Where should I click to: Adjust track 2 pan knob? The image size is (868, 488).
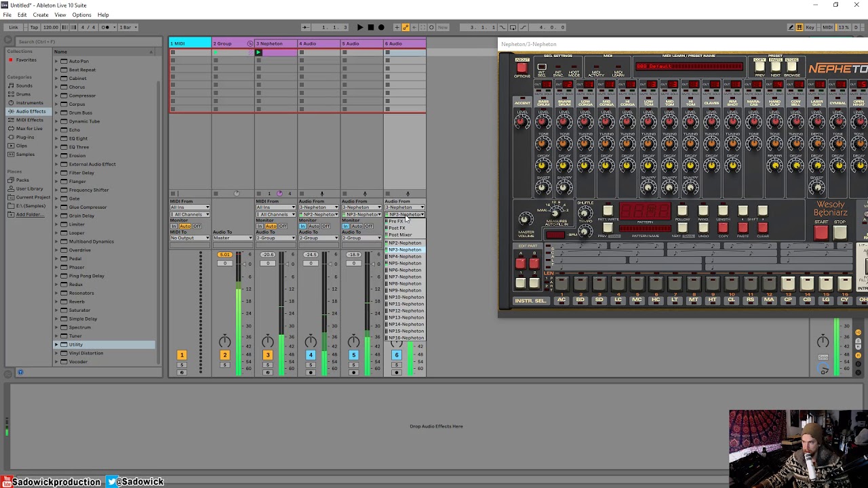coord(224,341)
